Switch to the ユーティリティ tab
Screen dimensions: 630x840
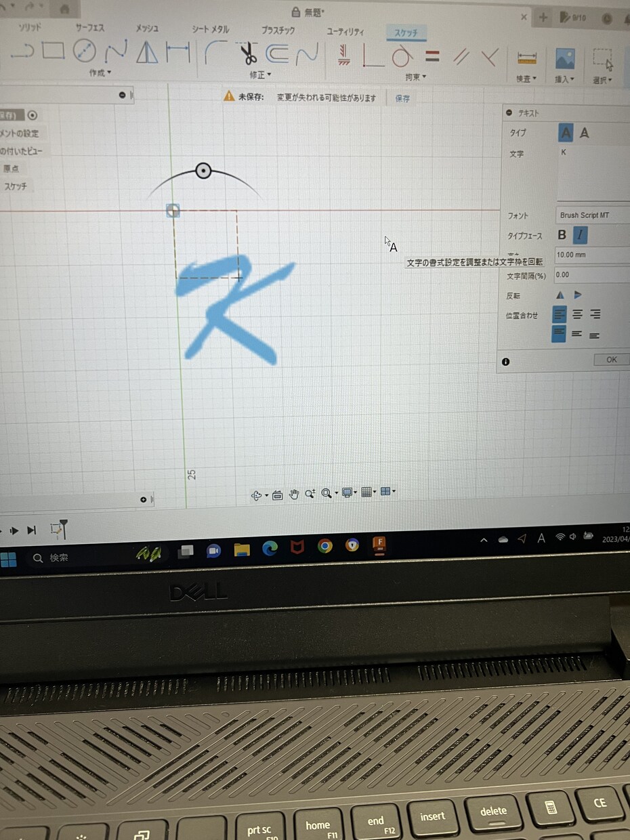[345, 31]
